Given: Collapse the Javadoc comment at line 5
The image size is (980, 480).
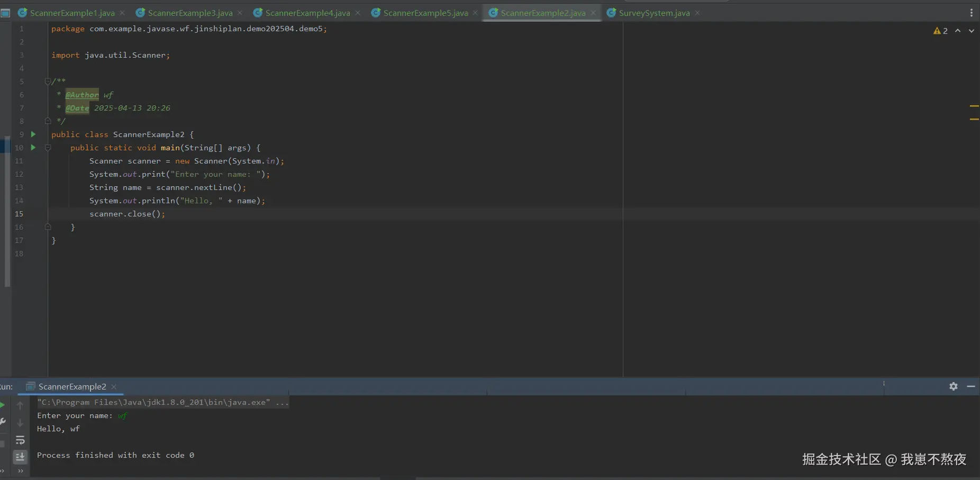Looking at the screenshot, I should coord(48,81).
